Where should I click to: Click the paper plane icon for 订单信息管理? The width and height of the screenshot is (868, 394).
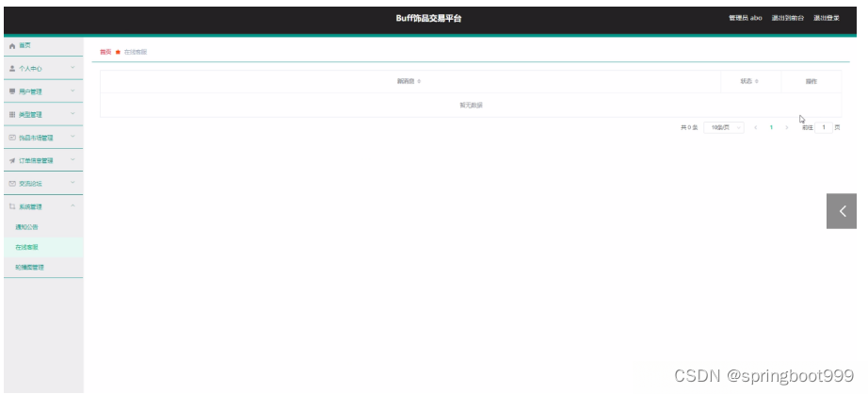(12, 160)
